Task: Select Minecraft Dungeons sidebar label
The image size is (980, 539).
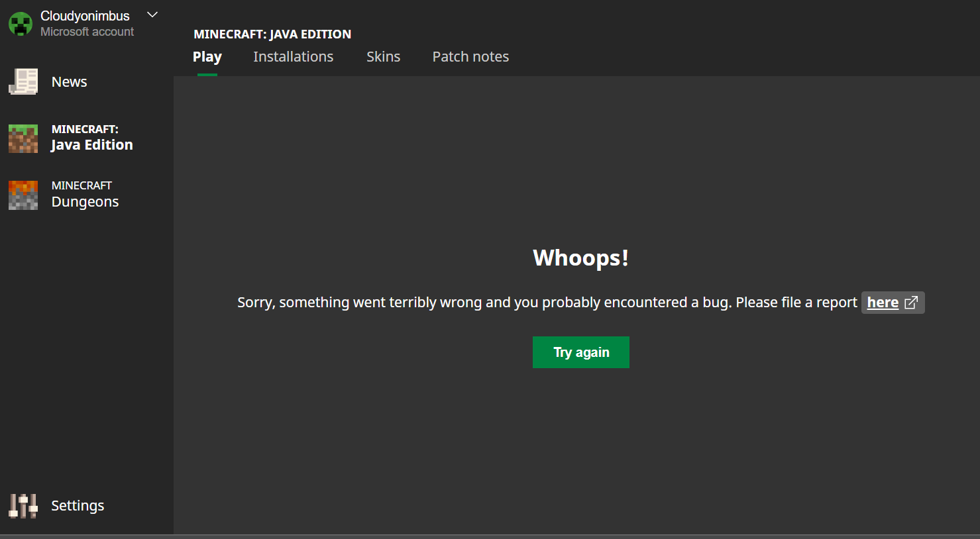Action: click(x=85, y=194)
